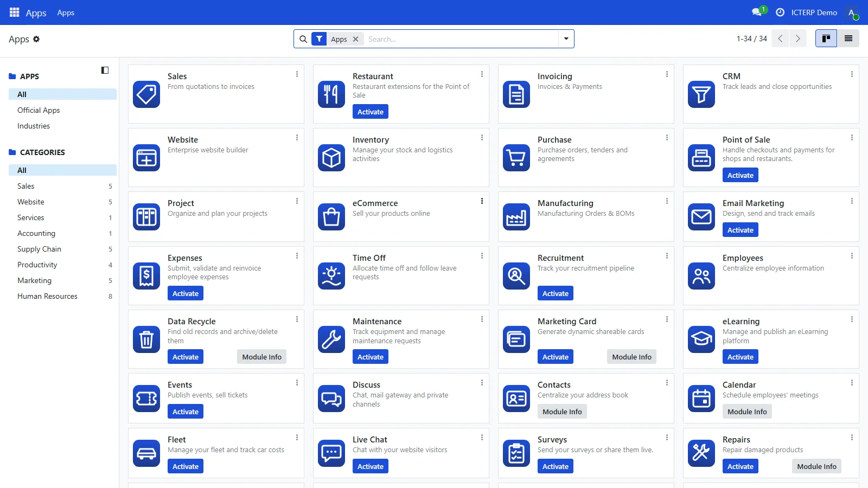Select Industries in the sidebar

(34, 126)
